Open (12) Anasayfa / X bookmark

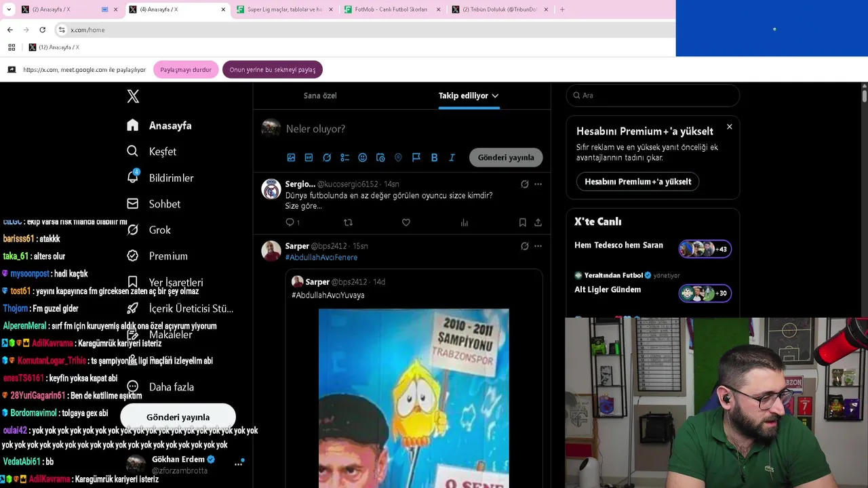(x=54, y=47)
